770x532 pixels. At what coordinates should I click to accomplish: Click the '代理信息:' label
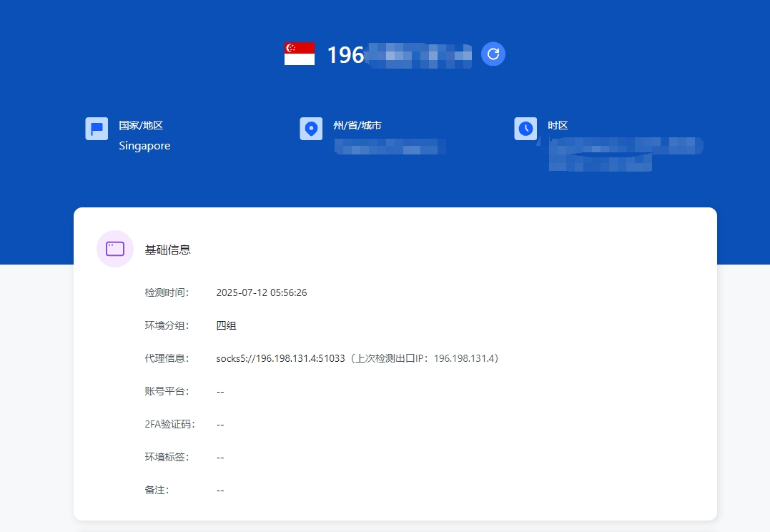tap(167, 358)
